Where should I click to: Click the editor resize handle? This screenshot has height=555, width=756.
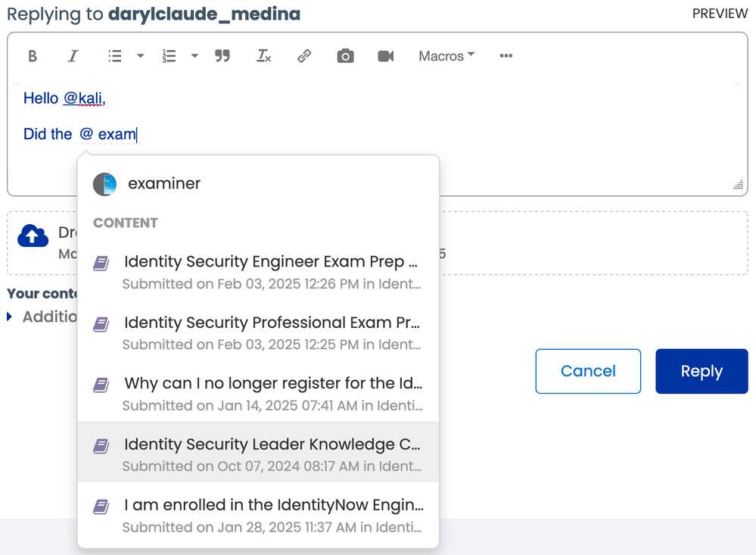pos(739,185)
